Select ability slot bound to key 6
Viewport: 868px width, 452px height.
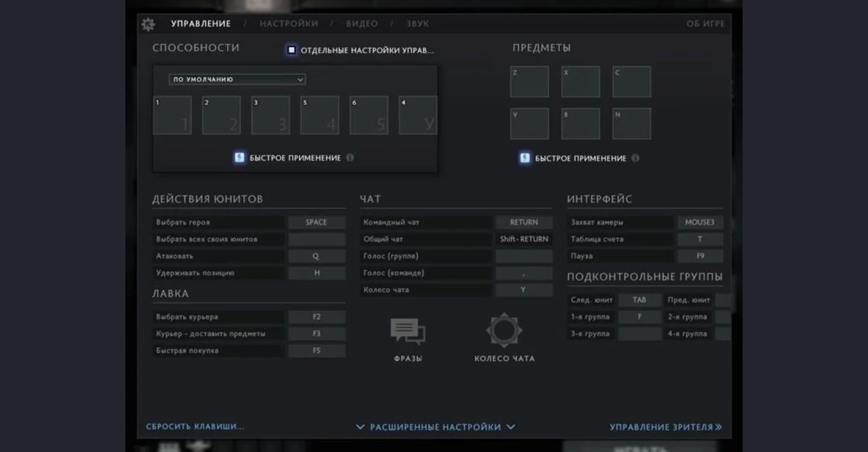[369, 115]
